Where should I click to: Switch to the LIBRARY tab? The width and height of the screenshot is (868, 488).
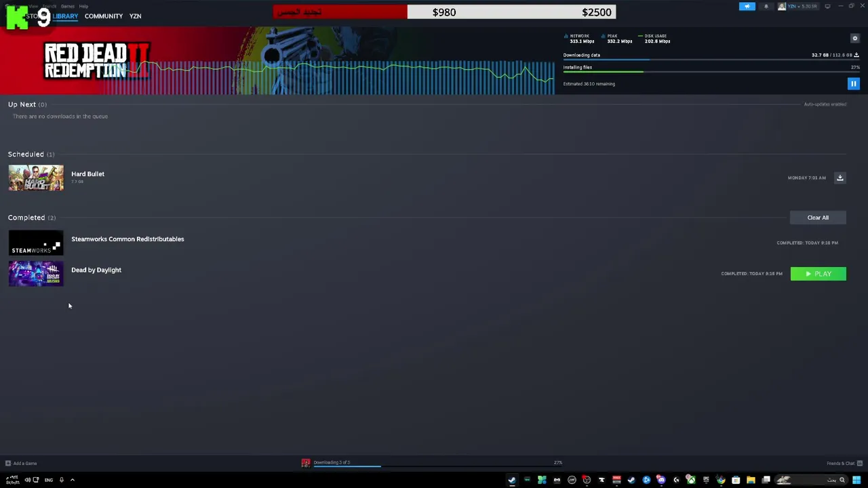click(65, 16)
